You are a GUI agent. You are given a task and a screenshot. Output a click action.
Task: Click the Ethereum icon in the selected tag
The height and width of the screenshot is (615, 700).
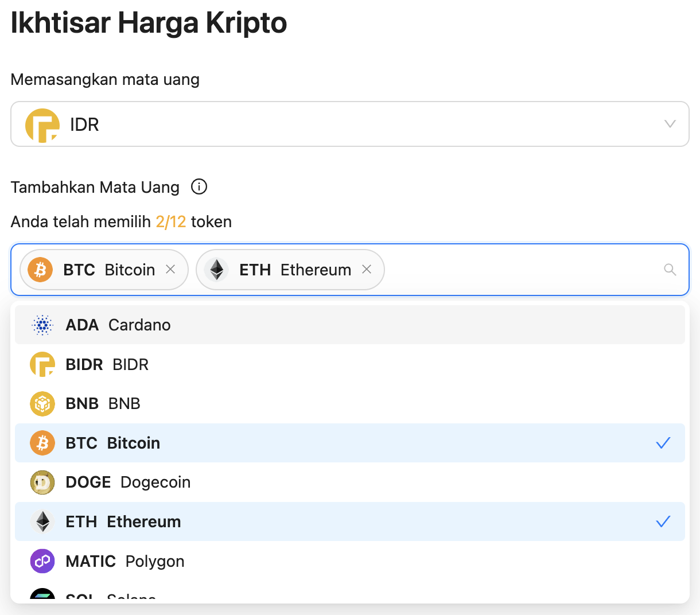(x=216, y=270)
